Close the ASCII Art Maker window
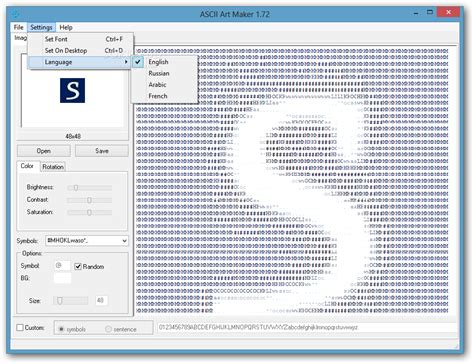Viewport: 474px width, 364px height. (449, 12)
